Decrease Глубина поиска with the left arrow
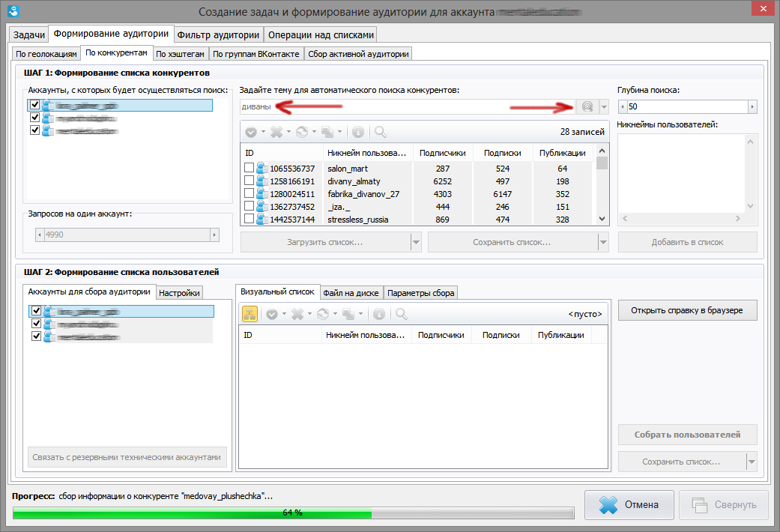This screenshot has height=532, width=780. 623,106
